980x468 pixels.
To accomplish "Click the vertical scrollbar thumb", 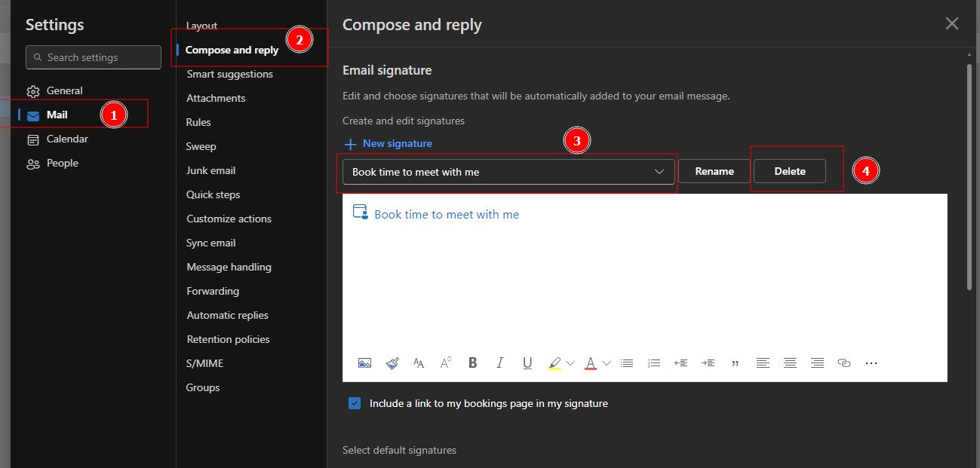I will [969, 176].
